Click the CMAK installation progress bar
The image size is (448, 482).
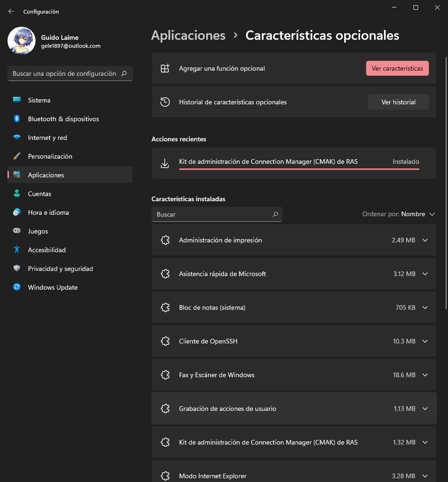tap(299, 169)
